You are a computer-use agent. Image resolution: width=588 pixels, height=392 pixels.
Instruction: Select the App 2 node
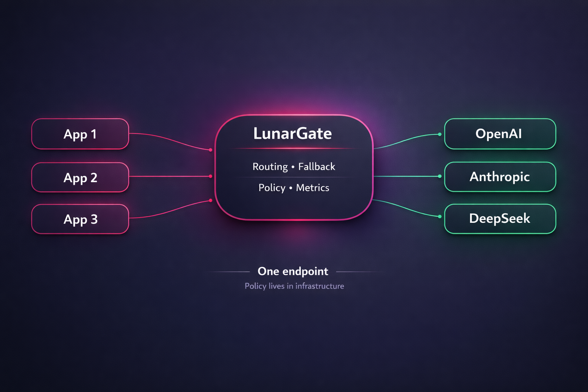80,177
